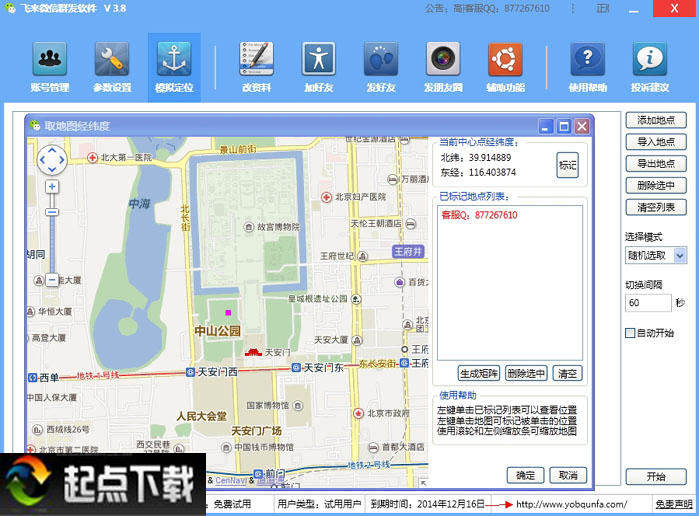Click 清空 button below marked list
The width and height of the screenshot is (699, 516).
tap(567, 373)
